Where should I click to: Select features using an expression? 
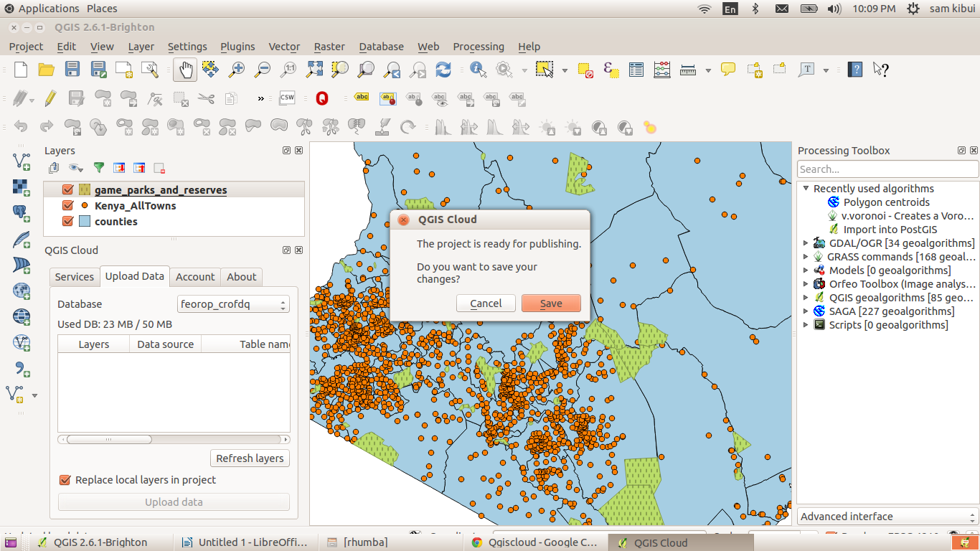click(x=611, y=70)
